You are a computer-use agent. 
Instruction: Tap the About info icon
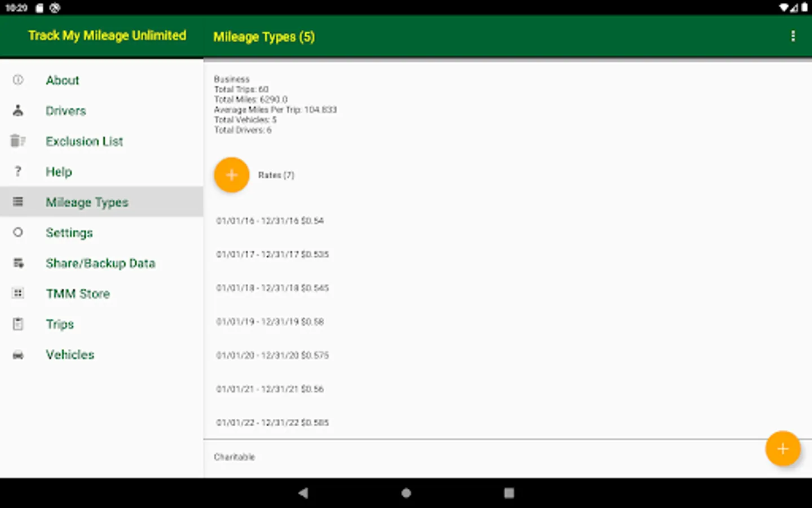click(x=18, y=80)
